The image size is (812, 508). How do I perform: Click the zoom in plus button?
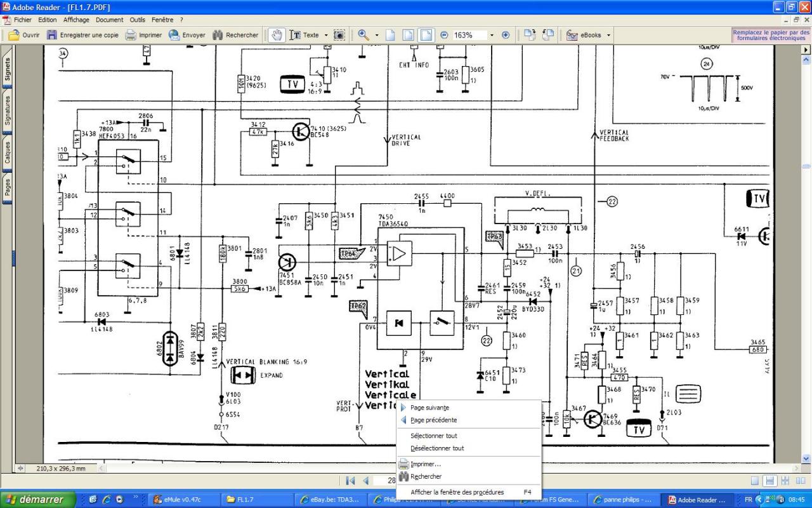[x=506, y=35]
